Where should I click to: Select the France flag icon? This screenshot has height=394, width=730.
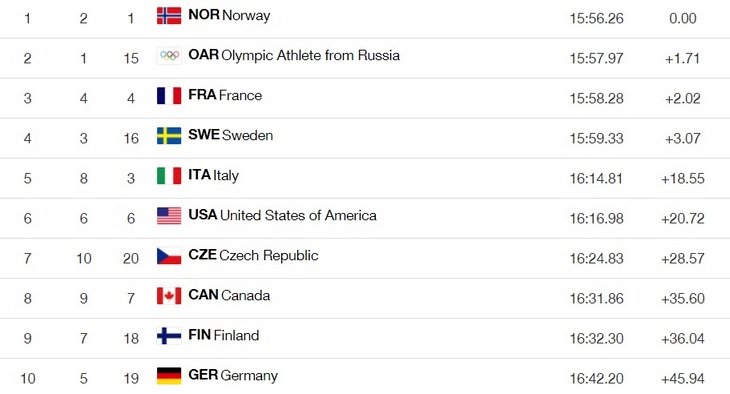pyautogui.click(x=169, y=96)
